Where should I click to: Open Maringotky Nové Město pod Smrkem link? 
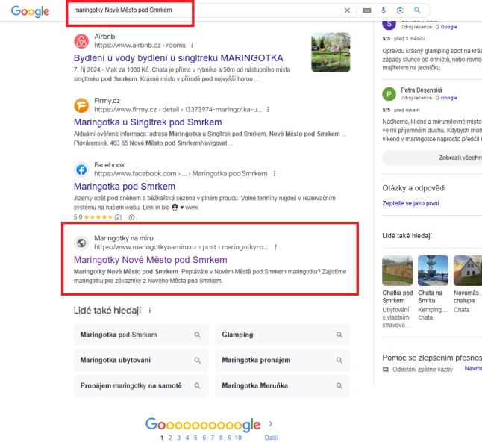150,260
